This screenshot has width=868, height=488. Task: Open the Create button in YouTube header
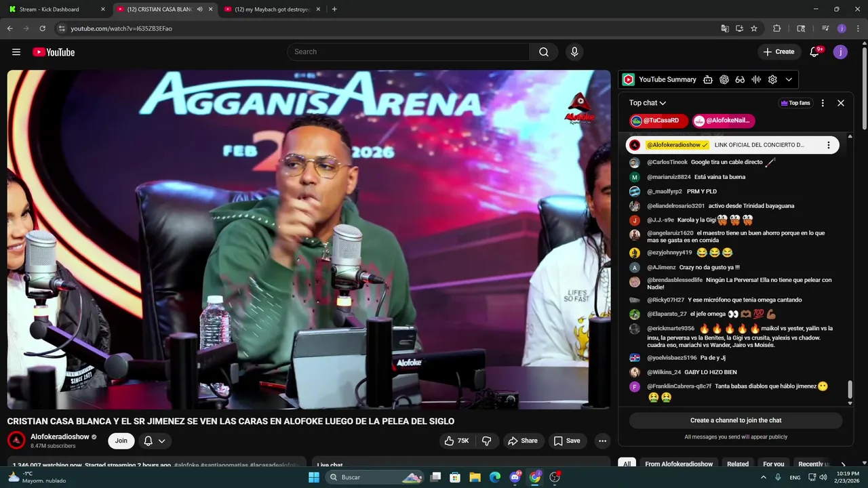778,52
